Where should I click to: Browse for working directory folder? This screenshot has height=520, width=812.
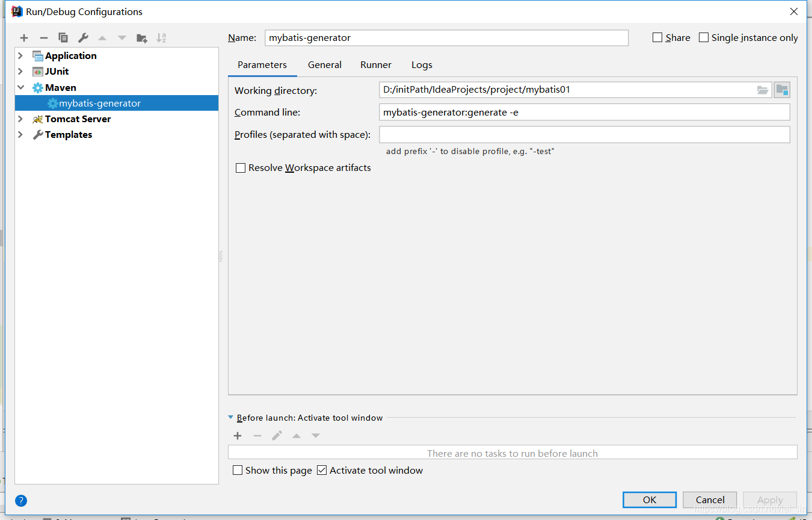[x=763, y=90]
